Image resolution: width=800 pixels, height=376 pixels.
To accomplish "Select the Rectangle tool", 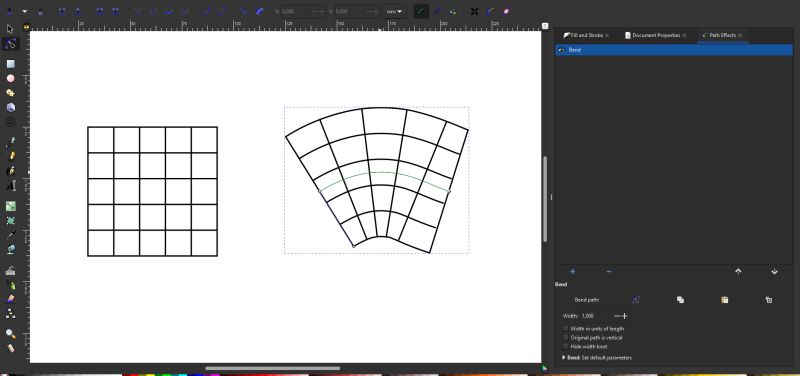I will click(x=10, y=64).
